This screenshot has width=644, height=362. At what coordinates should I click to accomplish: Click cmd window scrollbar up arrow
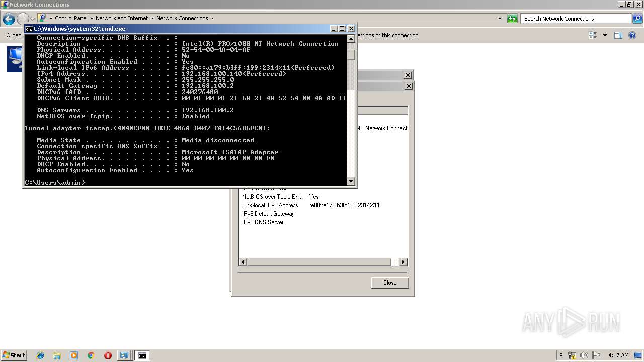click(351, 38)
